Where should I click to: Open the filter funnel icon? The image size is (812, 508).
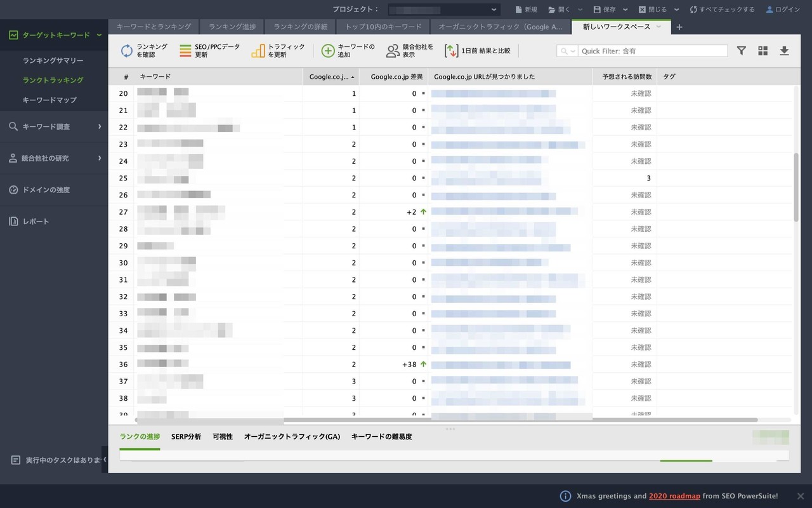[741, 51]
